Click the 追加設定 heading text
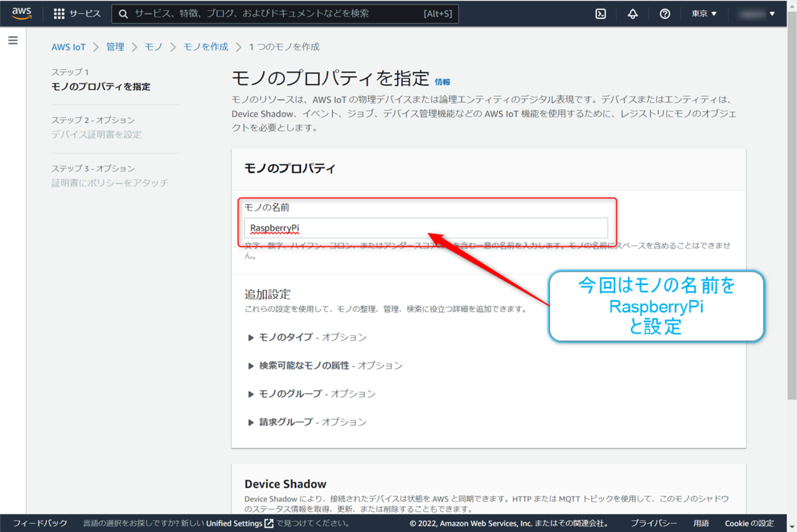This screenshot has height=532, width=797. [268, 294]
